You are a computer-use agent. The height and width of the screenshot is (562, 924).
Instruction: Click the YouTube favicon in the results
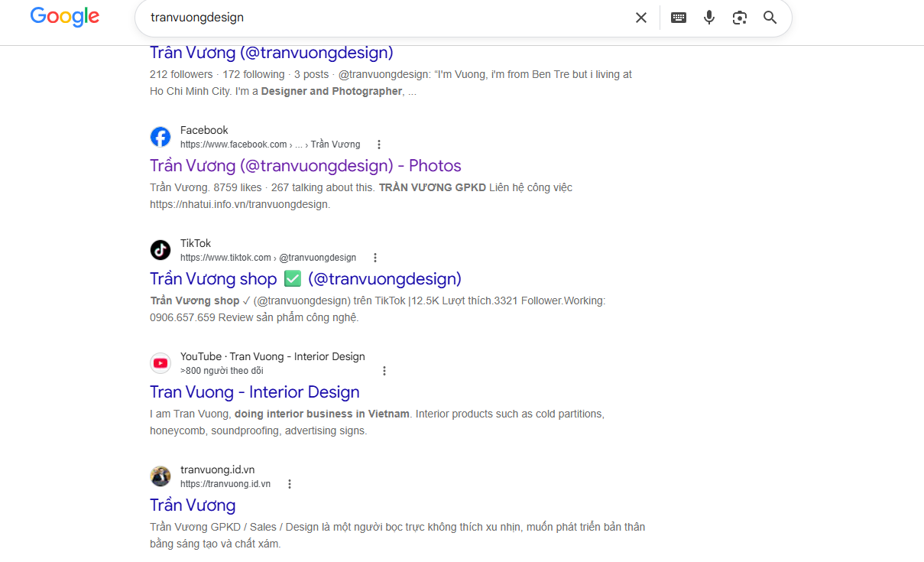pyautogui.click(x=160, y=363)
